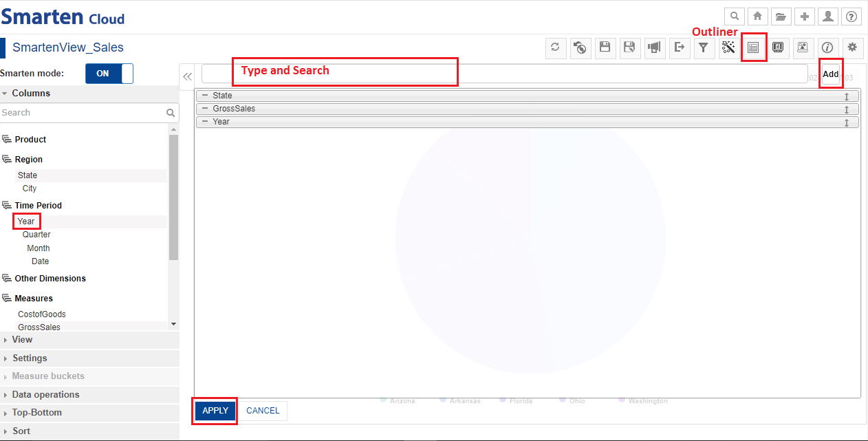Expand the Data operations section

[89, 395]
